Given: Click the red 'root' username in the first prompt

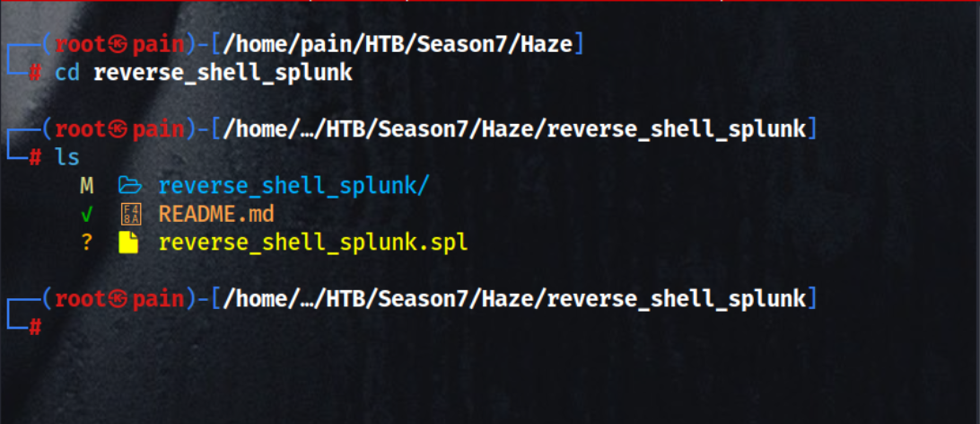Looking at the screenshot, I should (81, 44).
